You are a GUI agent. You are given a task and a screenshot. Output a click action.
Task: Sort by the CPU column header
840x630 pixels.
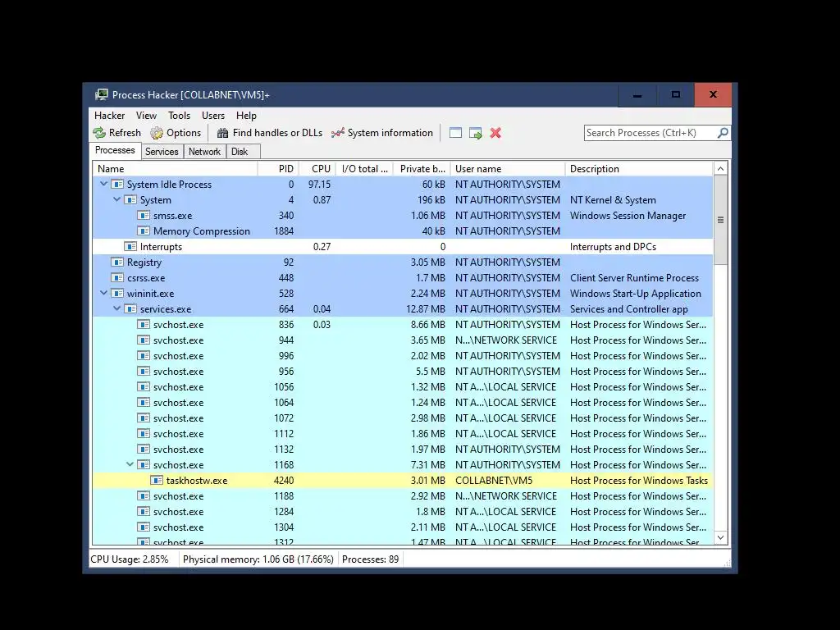click(x=317, y=169)
